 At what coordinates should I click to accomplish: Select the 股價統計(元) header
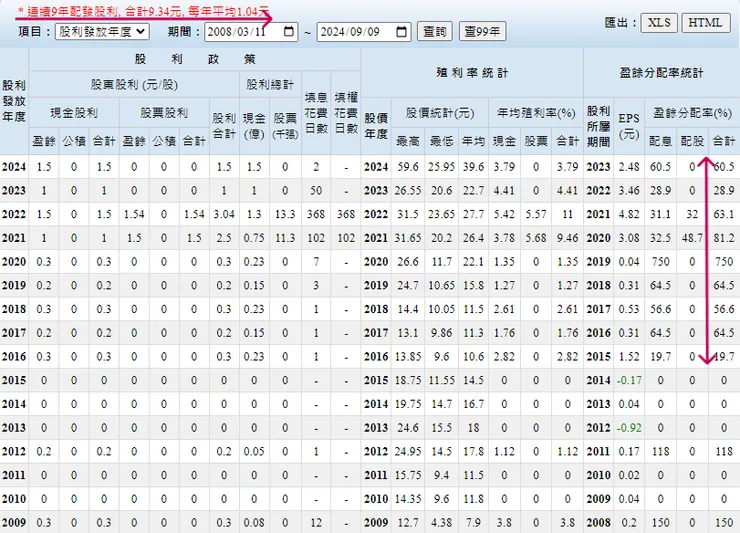pyautogui.click(x=440, y=113)
